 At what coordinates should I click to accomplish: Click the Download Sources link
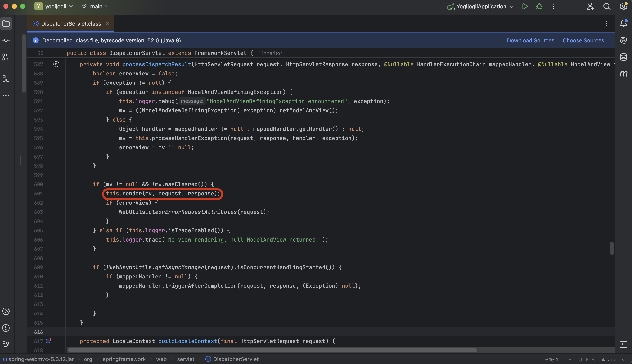coord(530,40)
